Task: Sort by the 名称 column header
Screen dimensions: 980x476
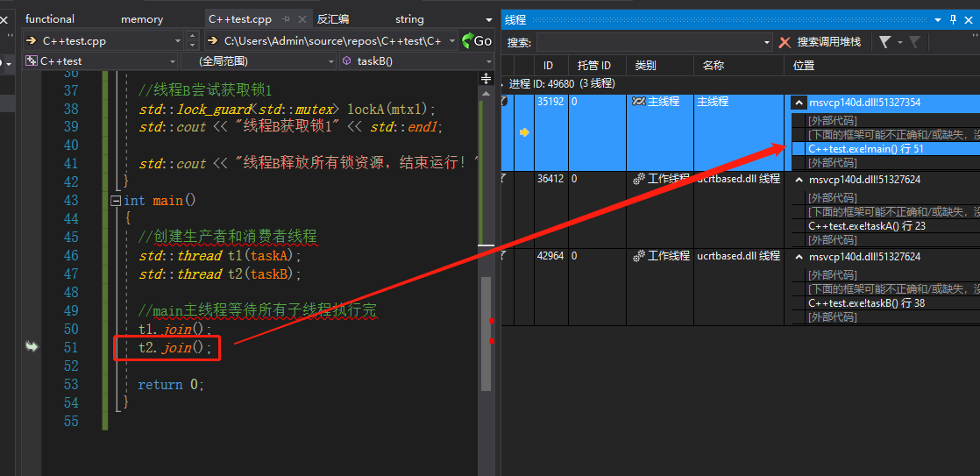Action: pos(738,65)
